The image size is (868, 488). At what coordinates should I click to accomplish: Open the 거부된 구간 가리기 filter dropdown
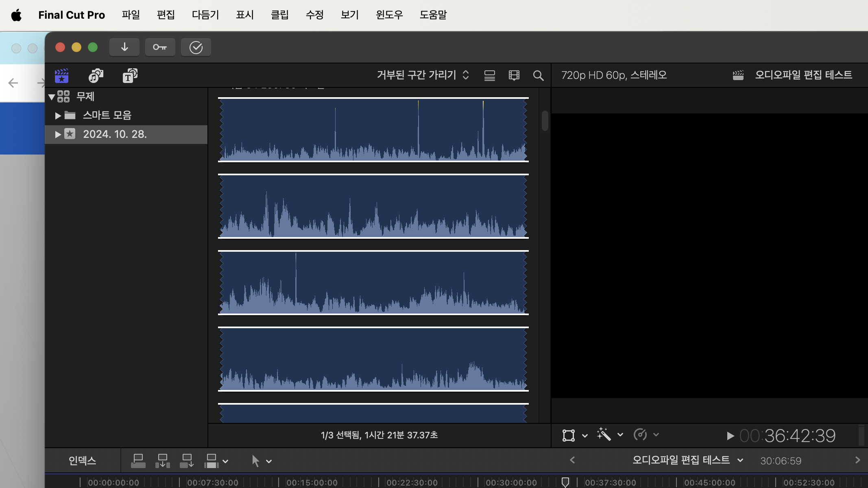[423, 75]
